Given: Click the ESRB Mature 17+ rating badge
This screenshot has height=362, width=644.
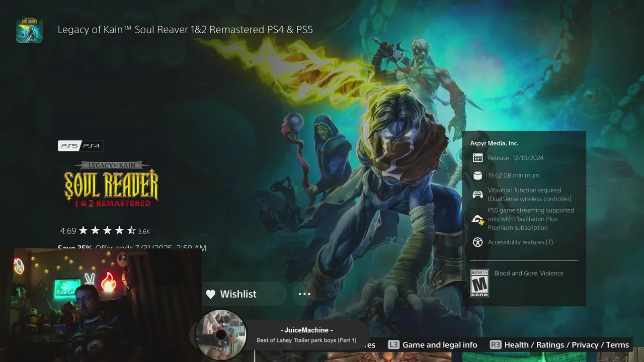Looking at the screenshot, I should [x=479, y=283].
